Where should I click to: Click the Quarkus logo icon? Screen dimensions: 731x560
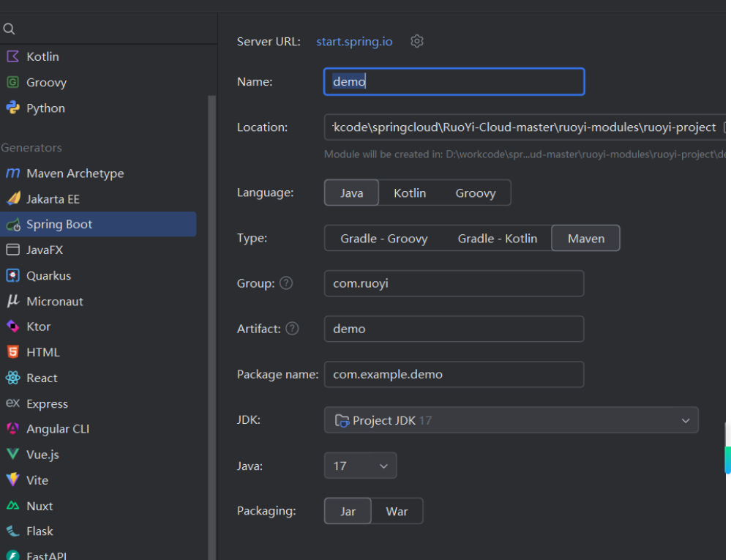click(x=12, y=275)
